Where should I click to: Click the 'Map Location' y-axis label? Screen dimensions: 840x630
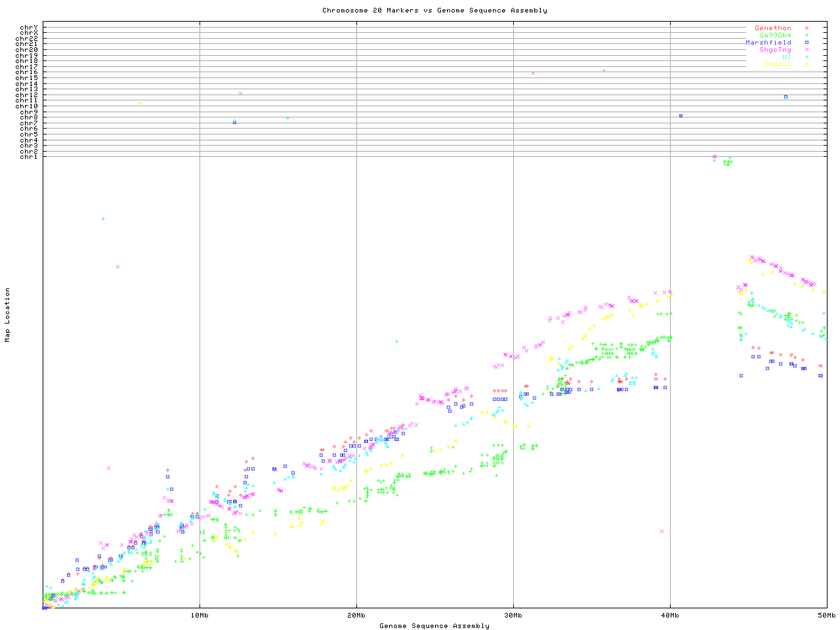(8, 315)
